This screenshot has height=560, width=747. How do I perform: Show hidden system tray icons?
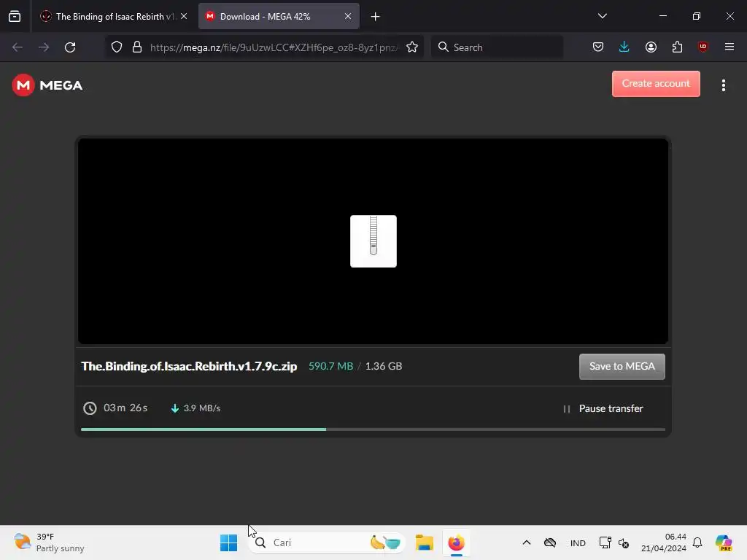pos(527,542)
